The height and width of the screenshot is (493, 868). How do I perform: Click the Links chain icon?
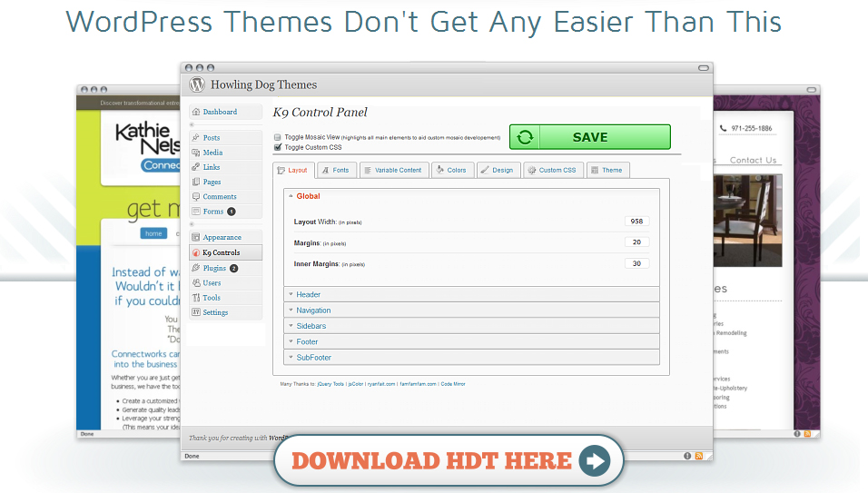click(x=196, y=166)
